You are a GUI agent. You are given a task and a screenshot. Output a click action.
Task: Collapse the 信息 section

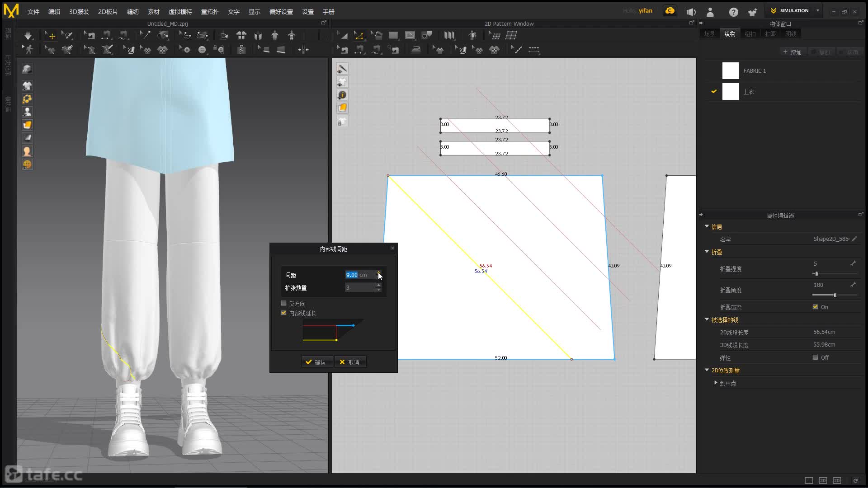707,226
